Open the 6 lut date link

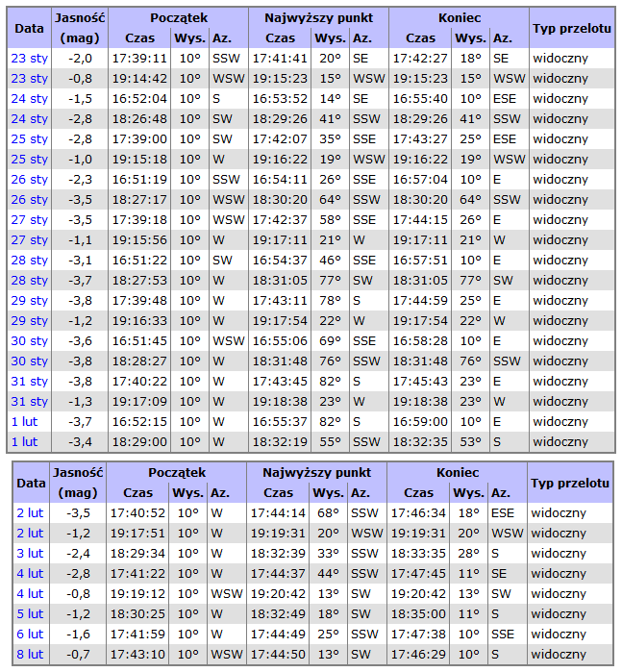[30, 634]
